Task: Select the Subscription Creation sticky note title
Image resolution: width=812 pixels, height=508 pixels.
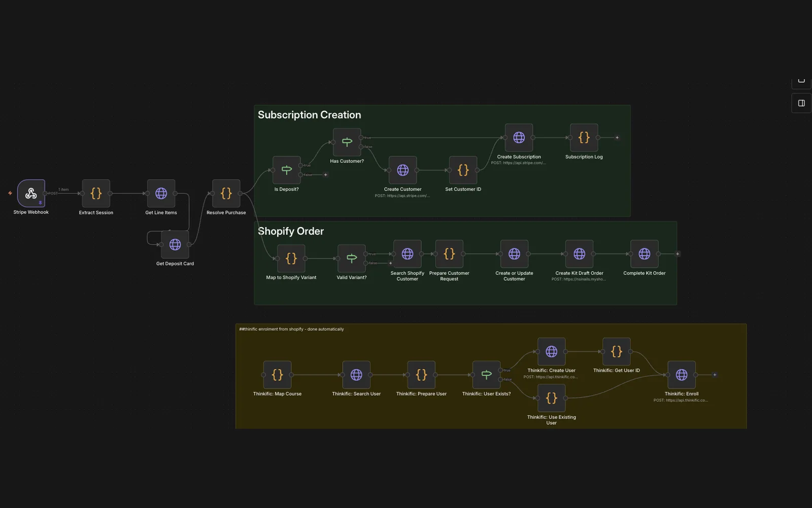Action: pos(310,115)
